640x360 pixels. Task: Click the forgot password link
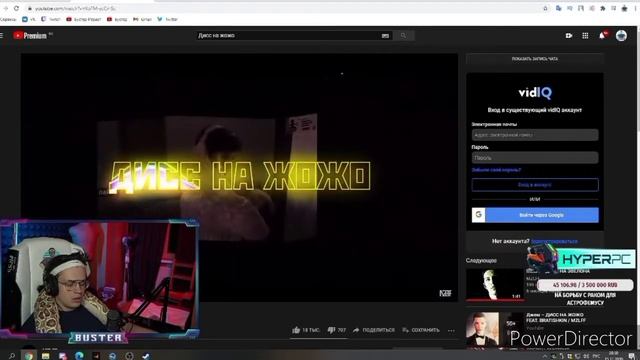pyautogui.click(x=496, y=170)
